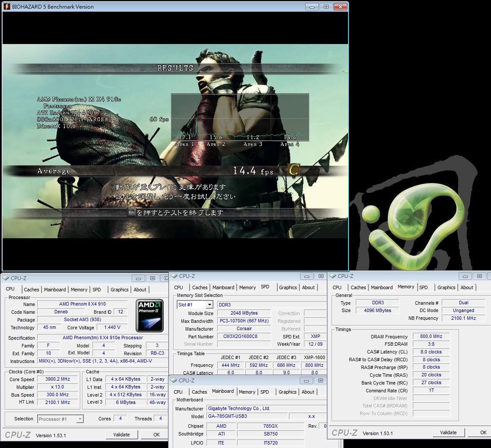The width and height of the screenshot is (491, 448).
Task: Click the Cores count field showing 4
Action: tap(120, 419)
